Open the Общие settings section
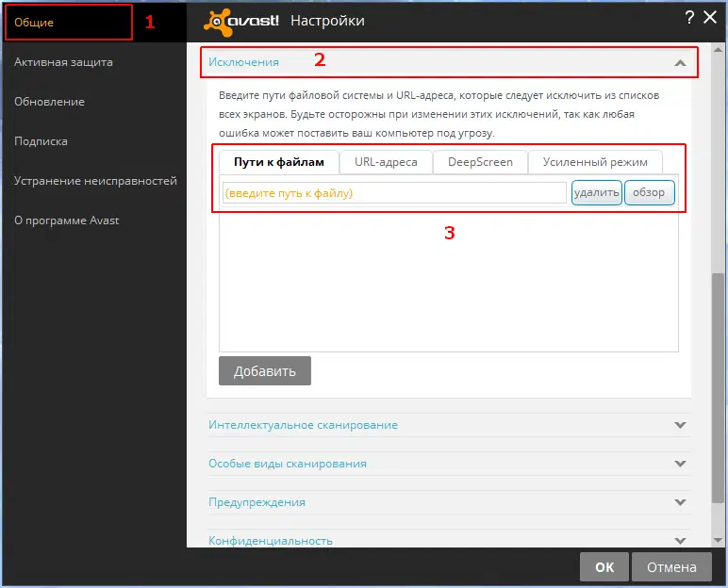Viewport: 728px width, 588px height. coord(34,23)
